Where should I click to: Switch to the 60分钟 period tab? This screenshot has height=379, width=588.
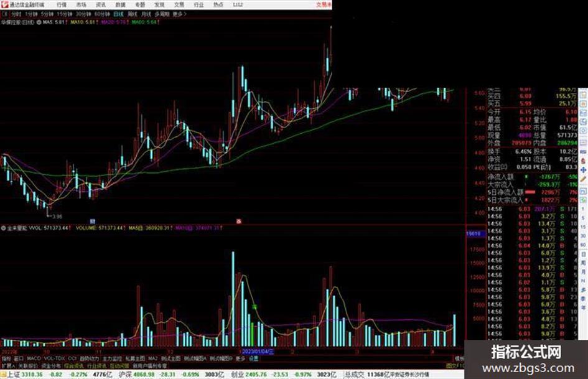[102, 14]
